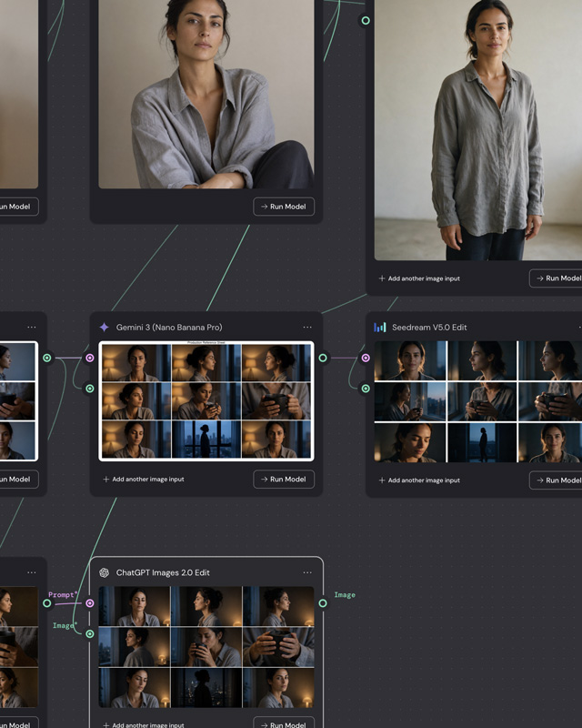Click the Seedream V5.0 Edit title

429,328
